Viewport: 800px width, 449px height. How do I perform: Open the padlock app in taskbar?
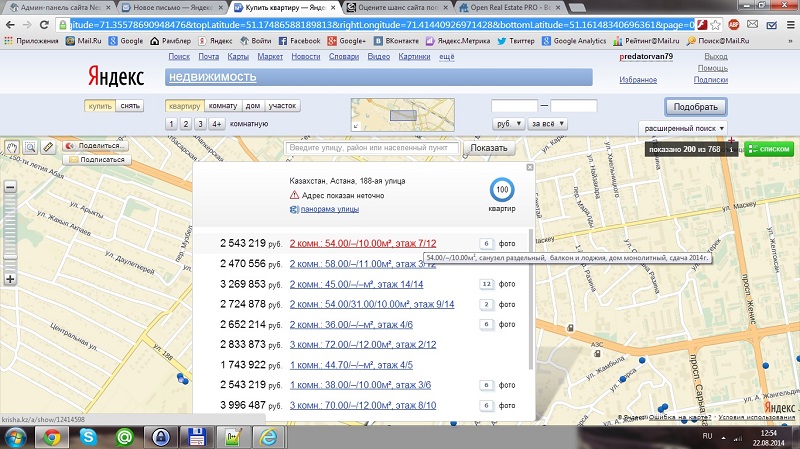coord(161,437)
